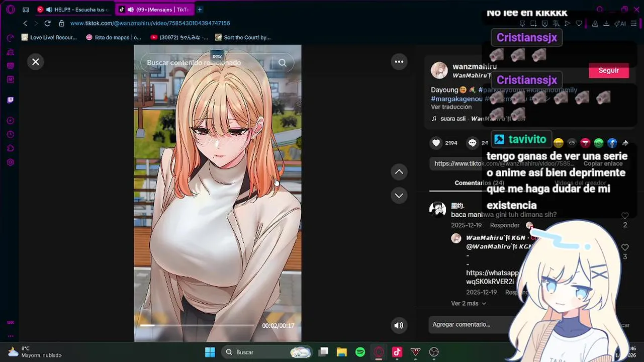Open 'lista de mapas' bookmark
This screenshot has height=362, width=644.
click(x=114, y=37)
